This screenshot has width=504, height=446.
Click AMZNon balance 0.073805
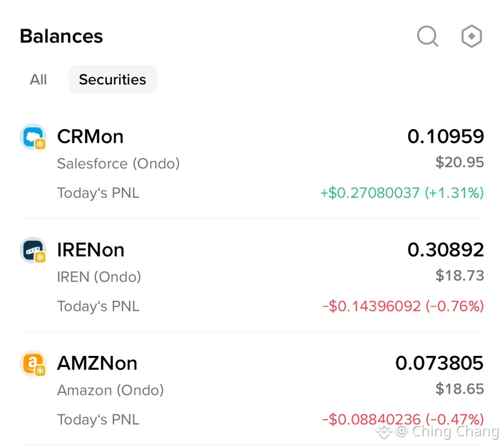point(440,363)
